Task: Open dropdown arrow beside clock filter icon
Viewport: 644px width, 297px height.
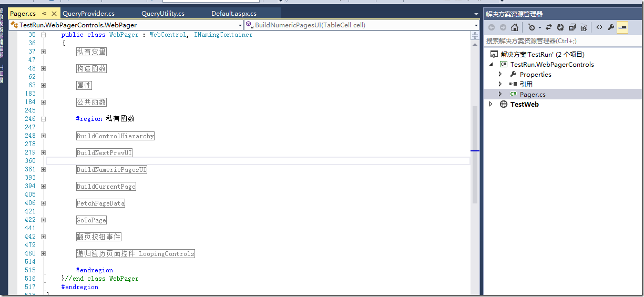Action: (539, 27)
